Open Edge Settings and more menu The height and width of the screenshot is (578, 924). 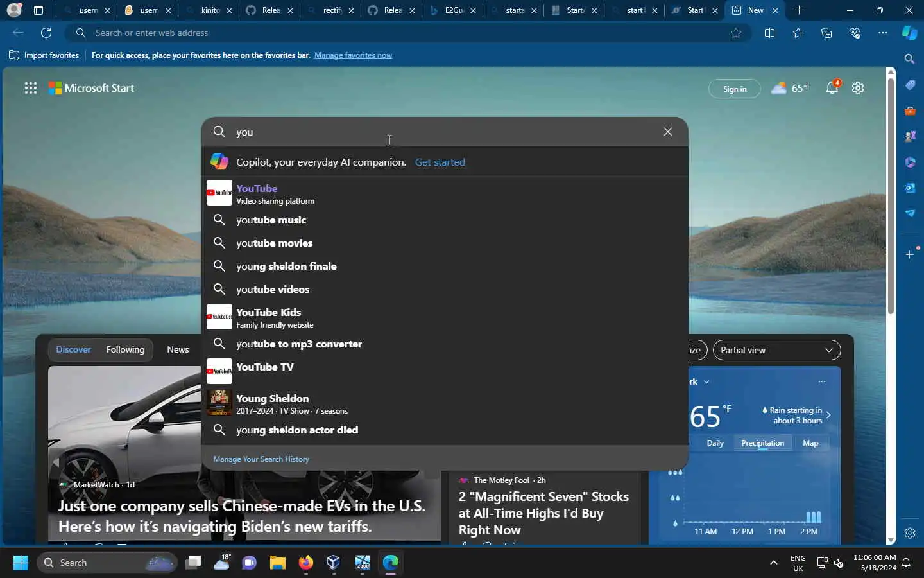(x=883, y=33)
